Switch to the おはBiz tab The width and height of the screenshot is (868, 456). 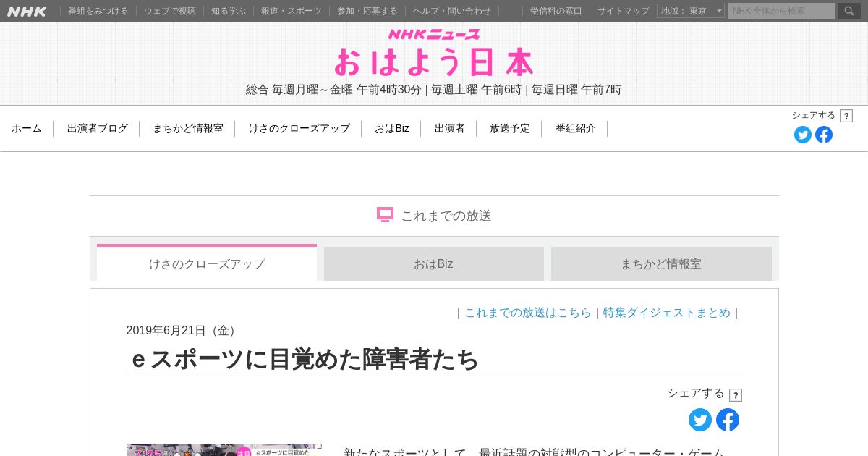(434, 263)
